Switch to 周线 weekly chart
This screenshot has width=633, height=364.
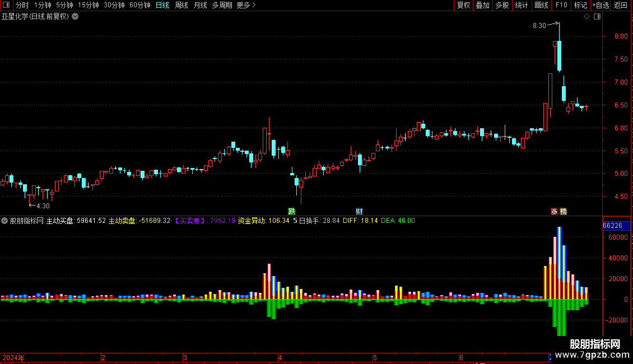181,5
